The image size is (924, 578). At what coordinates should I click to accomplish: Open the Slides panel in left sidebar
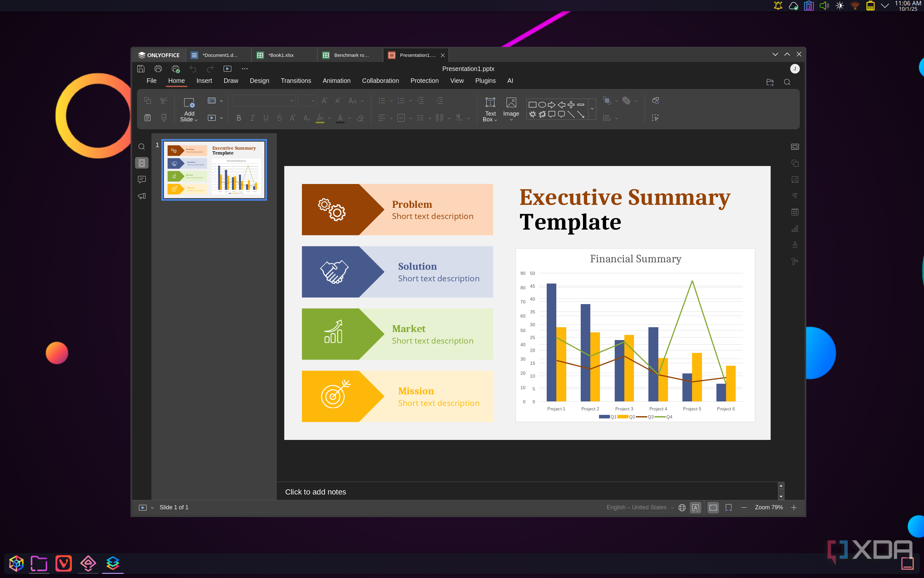[x=142, y=163]
